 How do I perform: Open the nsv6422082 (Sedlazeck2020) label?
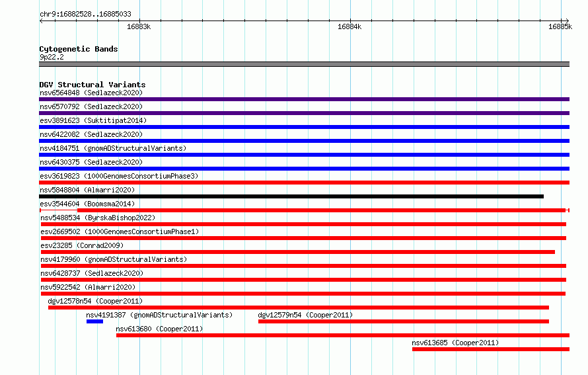(x=91, y=134)
